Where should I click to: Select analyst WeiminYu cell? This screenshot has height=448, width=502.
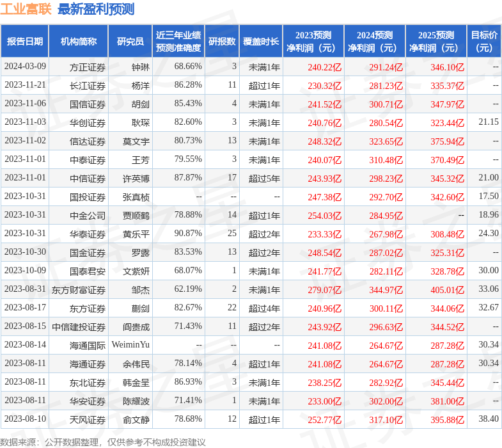pyautogui.click(x=130, y=345)
